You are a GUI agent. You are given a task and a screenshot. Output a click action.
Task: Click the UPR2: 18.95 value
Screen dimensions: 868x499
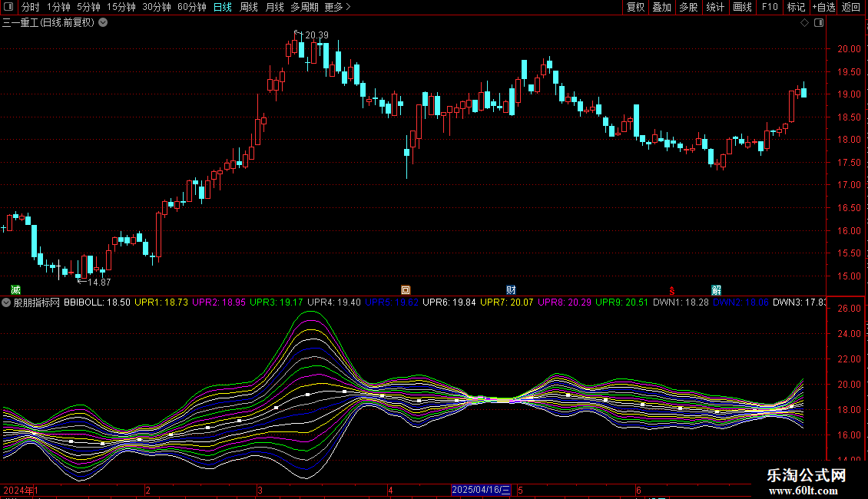pos(219,302)
